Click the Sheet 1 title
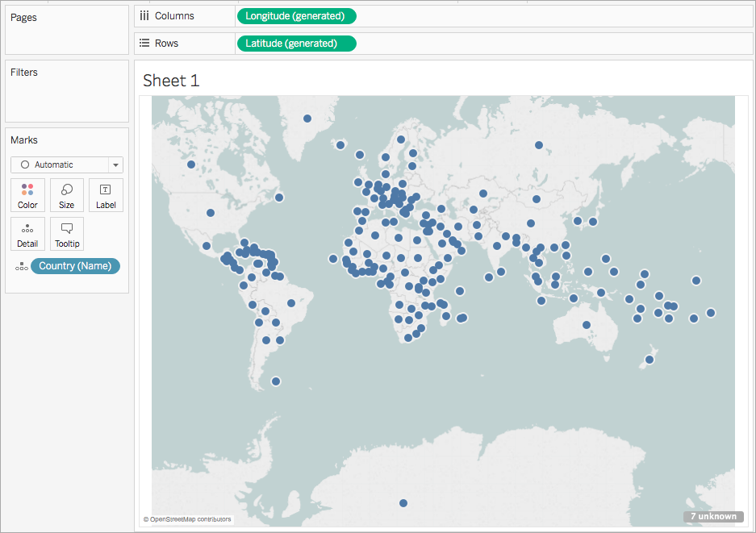The width and height of the screenshot is (756, 533). coord(171,81)
